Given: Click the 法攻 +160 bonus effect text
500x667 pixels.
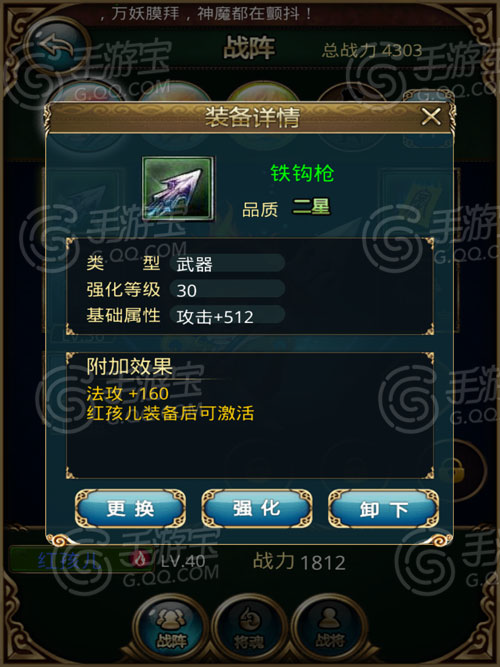Looking at the screenshot, I should point(128,393).
